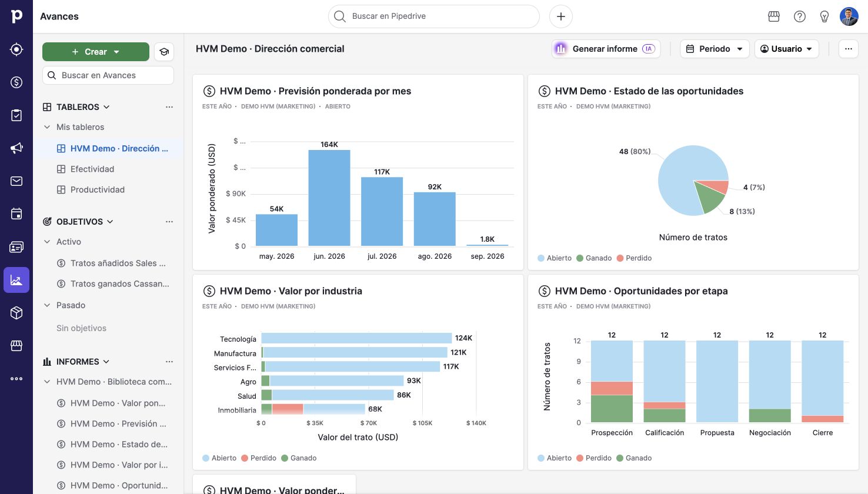Image resolution: width=868 pixels, height=494 pixels.
Task: Toggle Ganado legend in Estado de oportunidades
Action: coord(594,258)
